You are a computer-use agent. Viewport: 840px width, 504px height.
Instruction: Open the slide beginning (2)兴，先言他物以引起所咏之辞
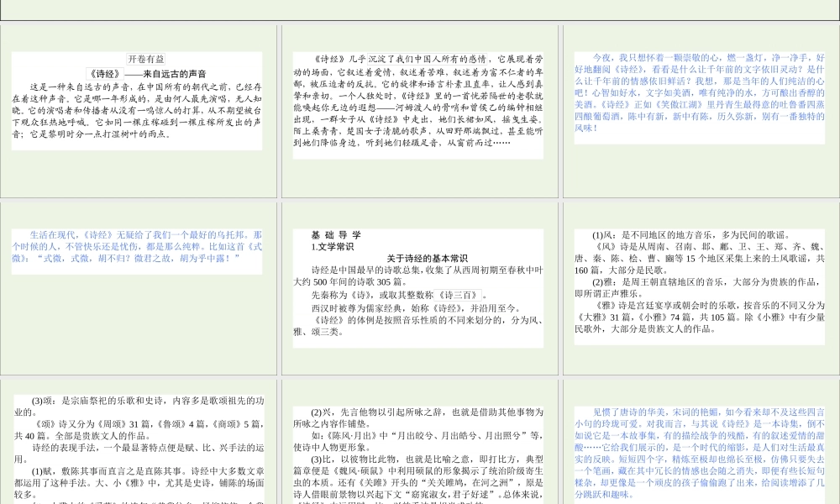tap(419, 442)
